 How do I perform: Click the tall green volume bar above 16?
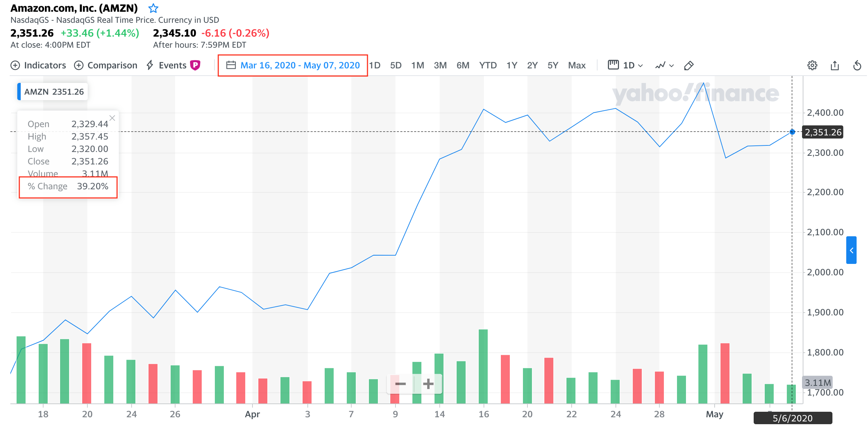coord(483,366)
